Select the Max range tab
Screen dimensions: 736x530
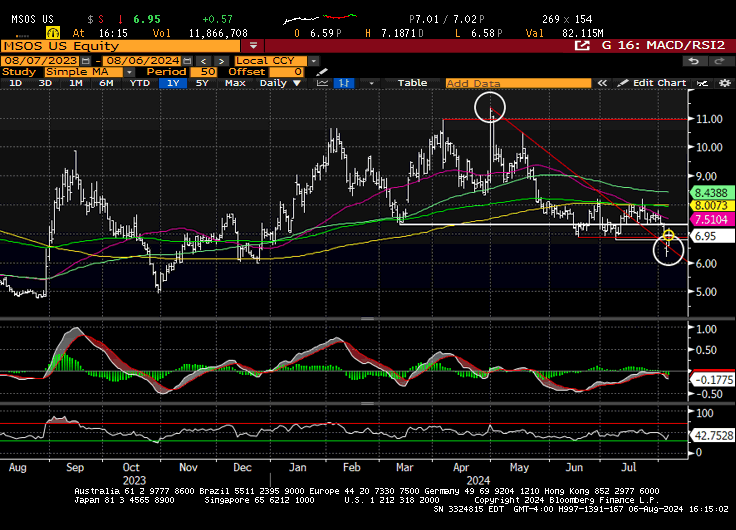(x=235, y=83)
